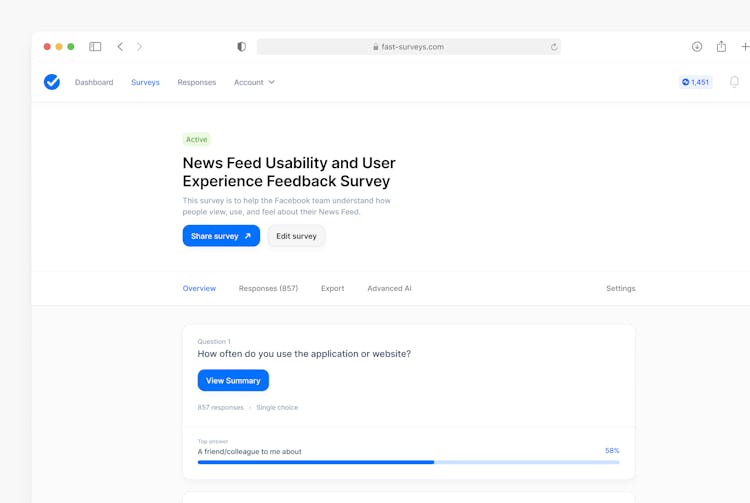Open the browser downloads icon
The height and width of the screenshot is (503, 750).
click(697, 47)
